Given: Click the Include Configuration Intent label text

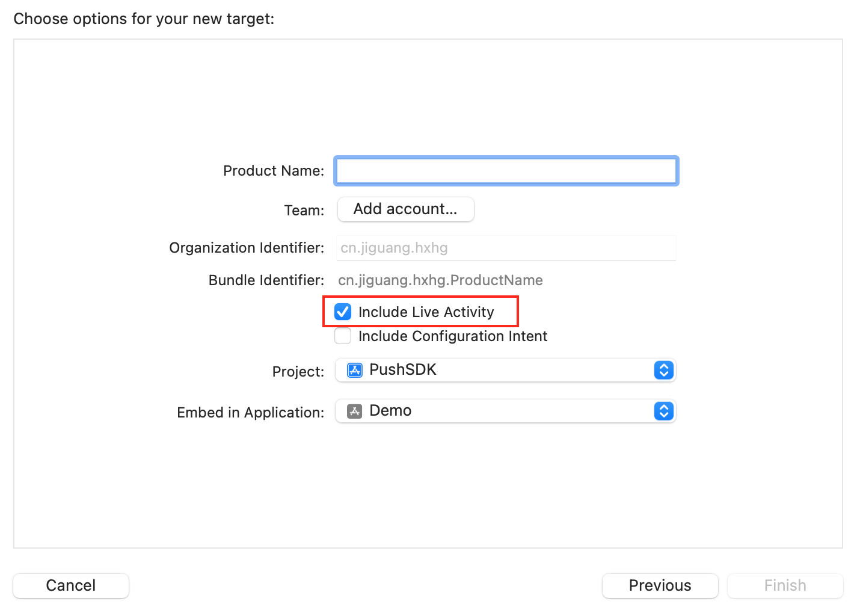Looking at the screenshot, I should (x=452, y=336).
